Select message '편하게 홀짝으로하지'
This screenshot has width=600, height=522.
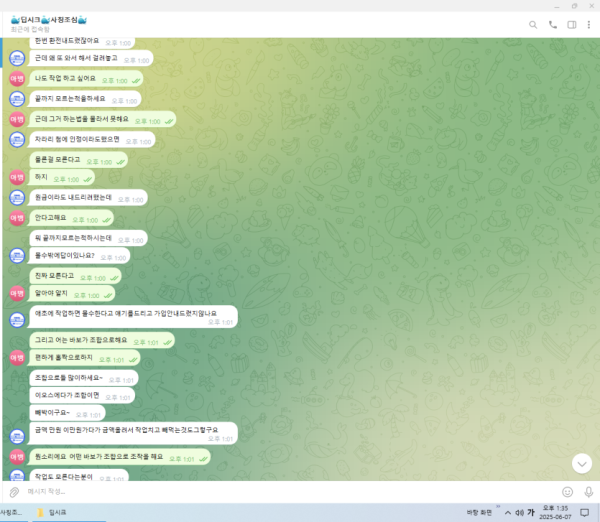coord(85,358)
